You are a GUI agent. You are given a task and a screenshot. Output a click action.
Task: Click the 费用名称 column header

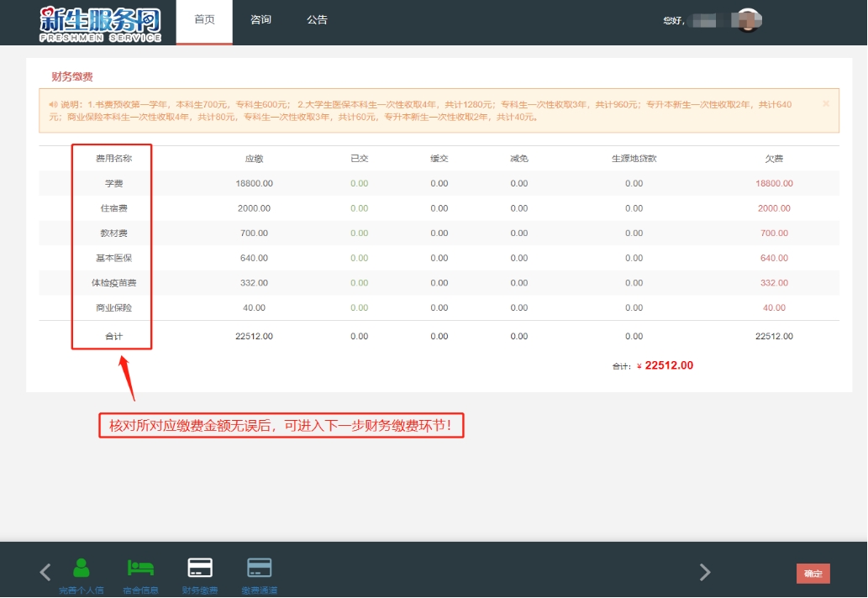113,159
